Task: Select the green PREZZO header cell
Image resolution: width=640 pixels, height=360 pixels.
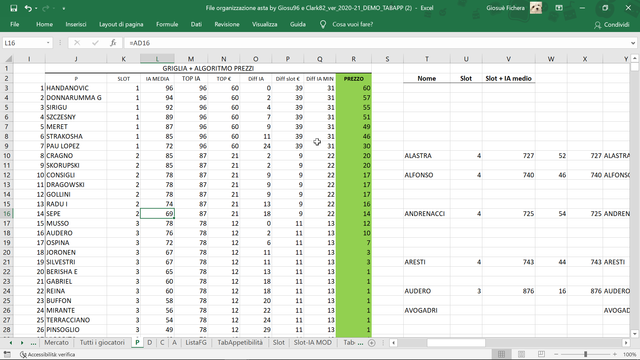Action: point(353,78)
